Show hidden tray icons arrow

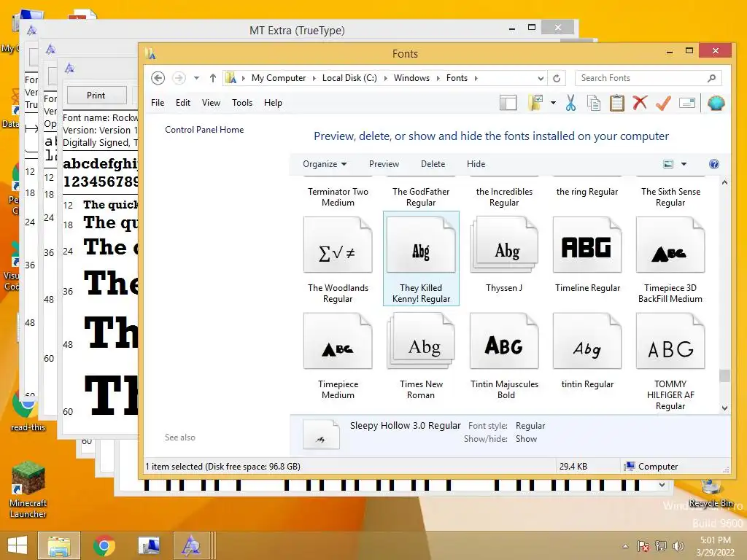[x=625, y=546]
